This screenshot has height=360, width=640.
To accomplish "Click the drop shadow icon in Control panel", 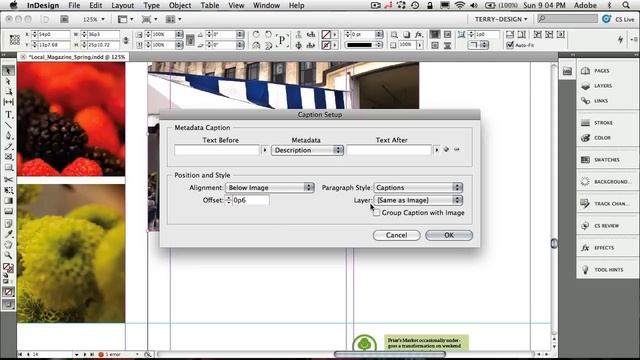I will pyautogui.click(x=407, y=35).
